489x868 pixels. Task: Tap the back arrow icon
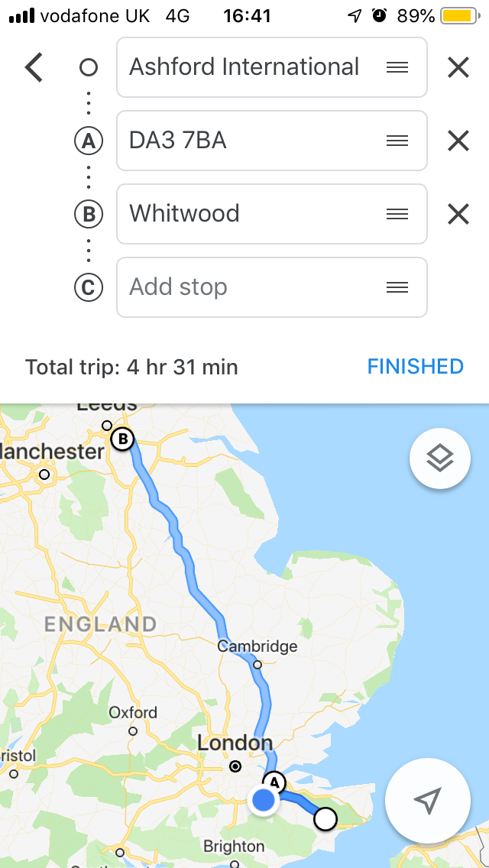(x=34, y=68)
